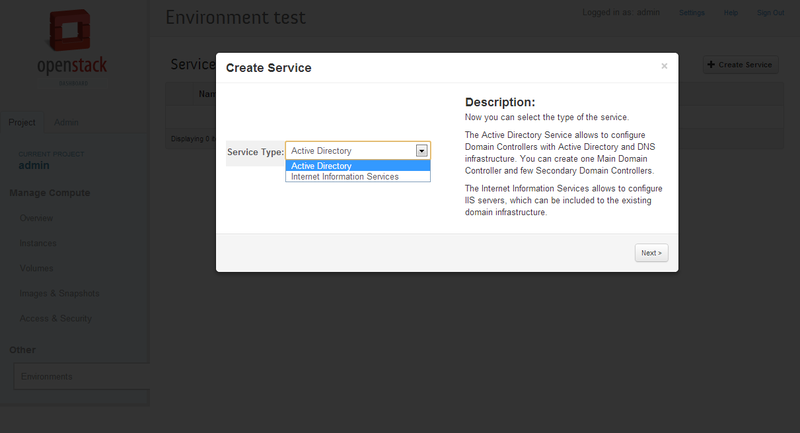Open Instances in sidebar
The height and width of the screenshot is (433, 800).
click(x=38, y=243)
